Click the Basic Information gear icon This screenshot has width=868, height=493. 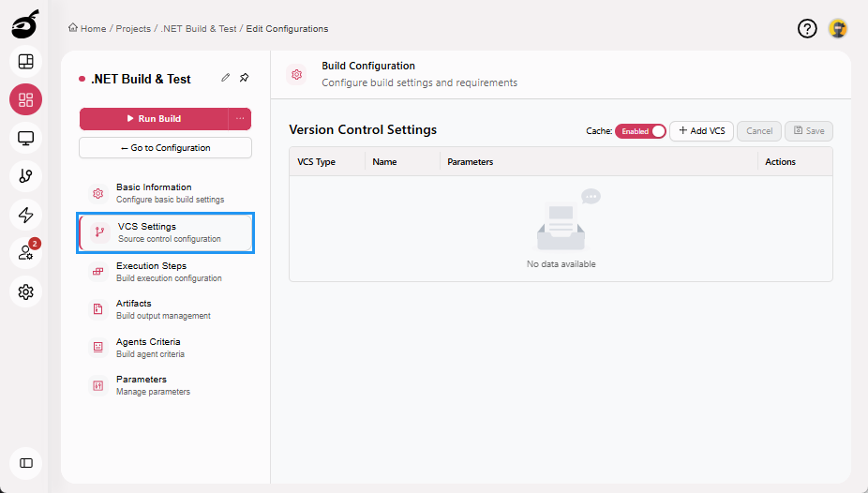[x=98, y=194]
